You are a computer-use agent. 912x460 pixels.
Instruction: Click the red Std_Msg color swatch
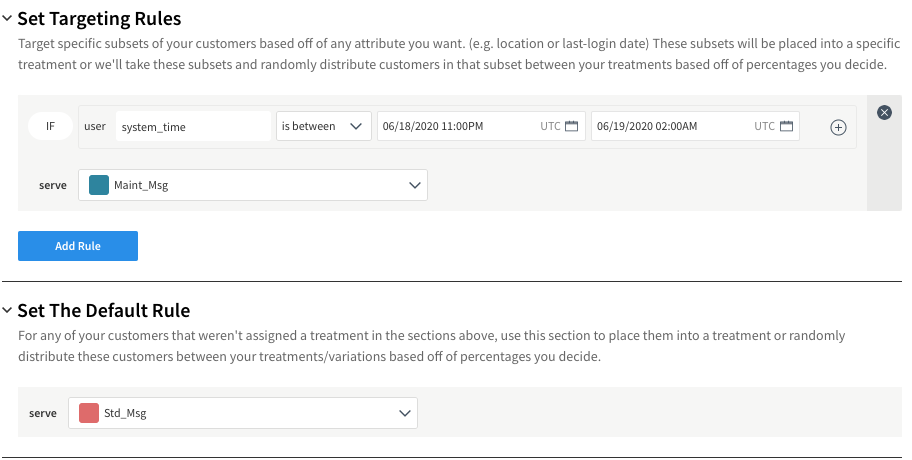89,413
